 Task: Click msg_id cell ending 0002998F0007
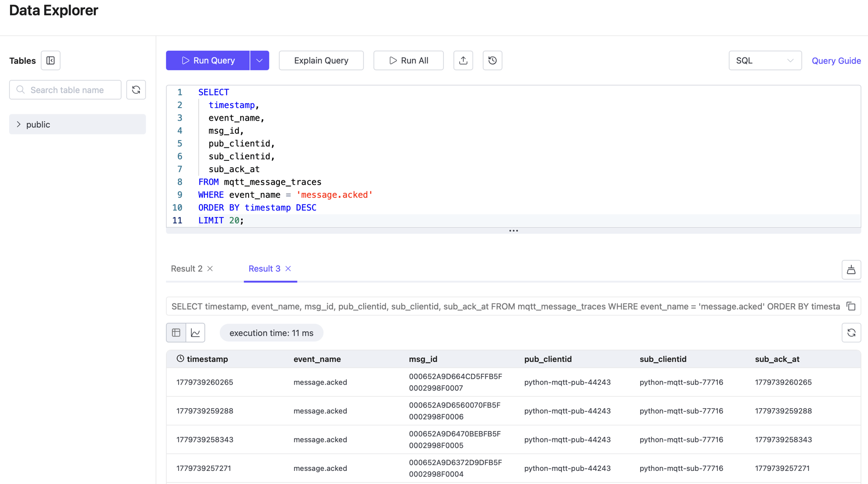(456, 382)
